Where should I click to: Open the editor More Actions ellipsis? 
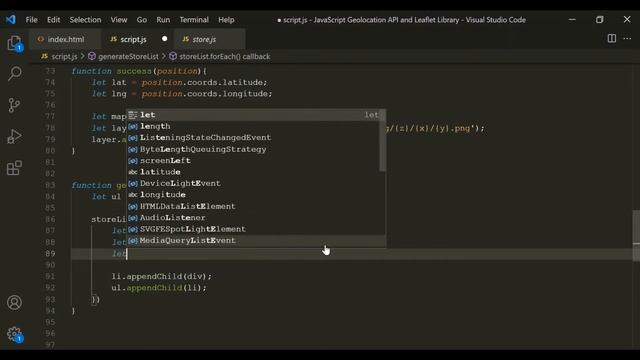627,39
